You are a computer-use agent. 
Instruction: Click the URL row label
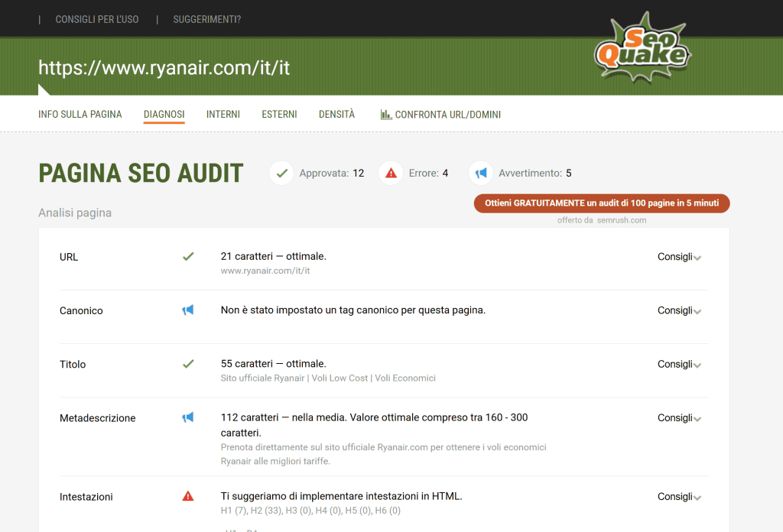68,257
